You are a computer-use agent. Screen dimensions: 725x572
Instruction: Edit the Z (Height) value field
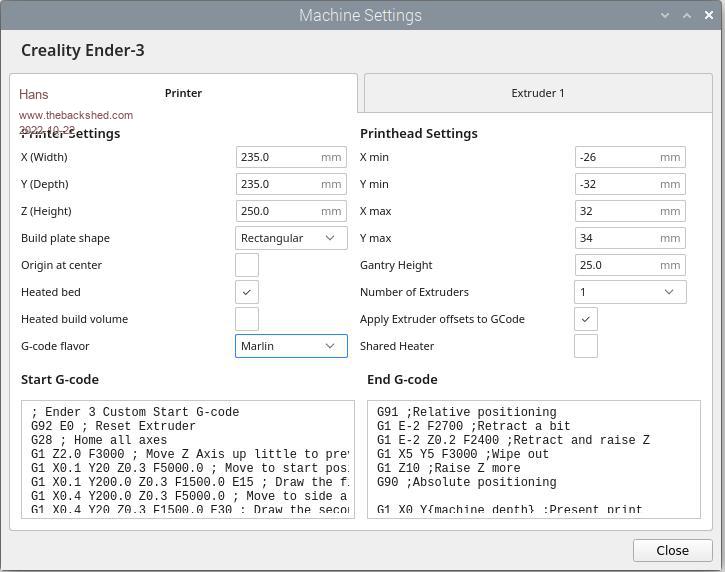[x=278, y=211]
